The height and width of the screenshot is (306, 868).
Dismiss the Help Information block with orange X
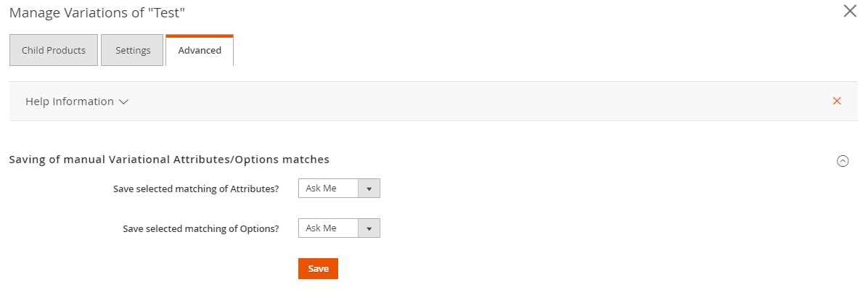pos(837,101)
